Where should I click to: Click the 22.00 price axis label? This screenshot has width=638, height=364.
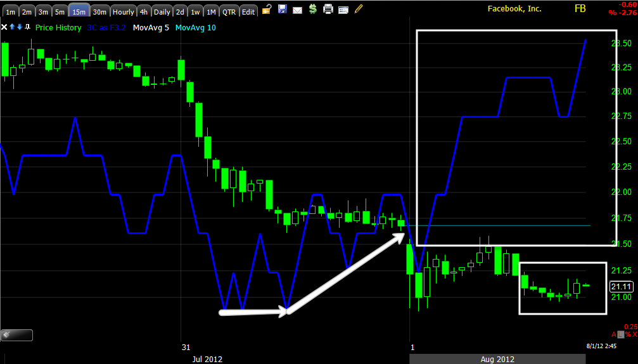click(622, 192)
